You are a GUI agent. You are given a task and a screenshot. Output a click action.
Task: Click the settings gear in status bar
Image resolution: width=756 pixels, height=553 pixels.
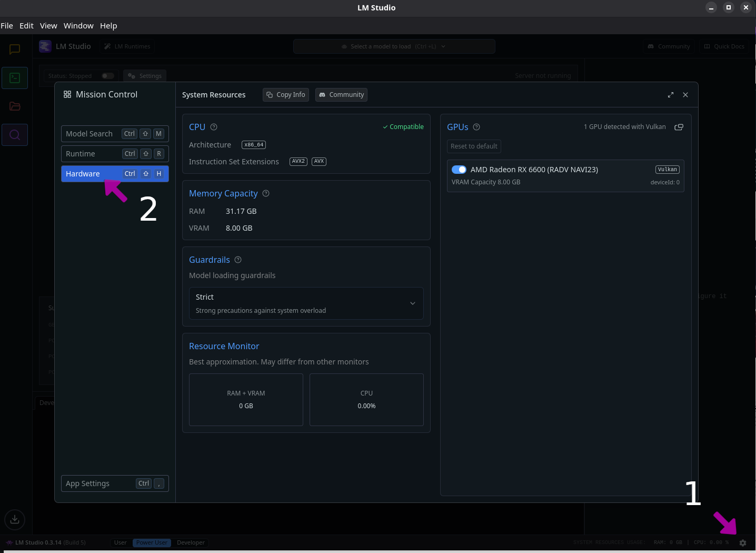pyautogui.click(x=743, y=542)
